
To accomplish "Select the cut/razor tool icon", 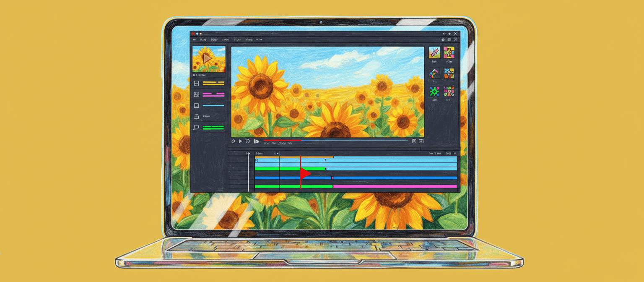I will [434, 53].
